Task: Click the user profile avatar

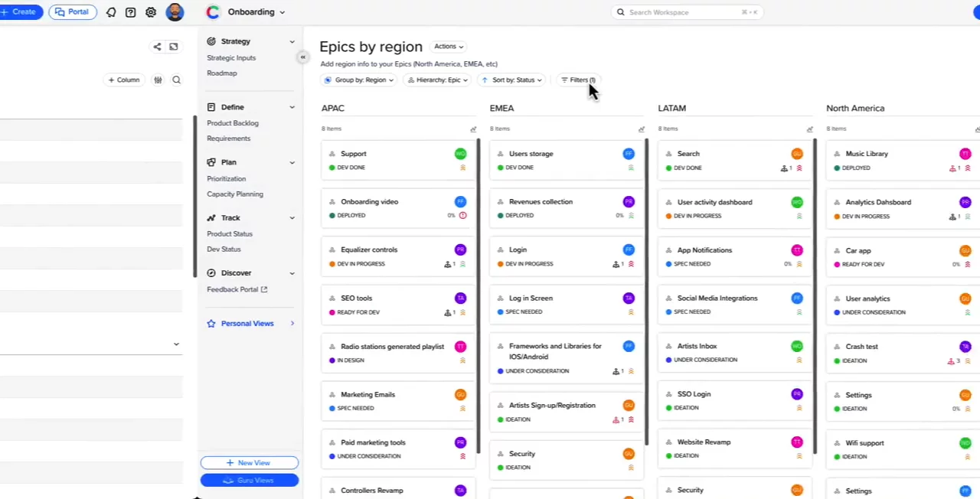Action: tap(175, 12)
